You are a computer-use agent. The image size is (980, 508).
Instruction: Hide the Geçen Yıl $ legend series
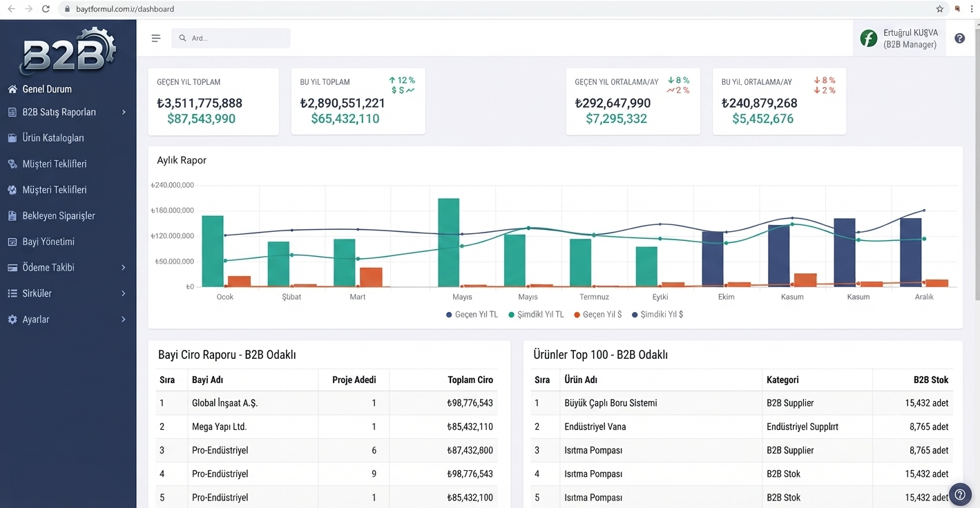pos(598,315)
